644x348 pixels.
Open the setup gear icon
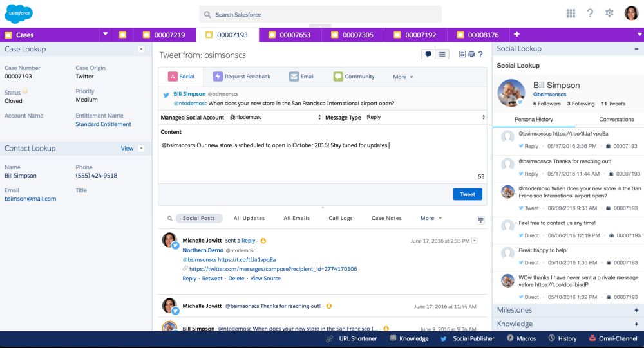(x=609, y=13)
